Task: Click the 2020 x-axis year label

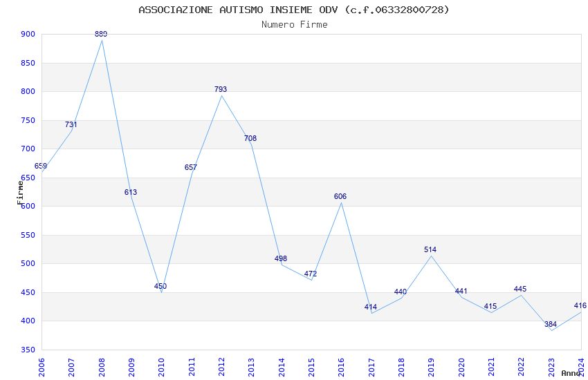Action: (x=461, y=367)
